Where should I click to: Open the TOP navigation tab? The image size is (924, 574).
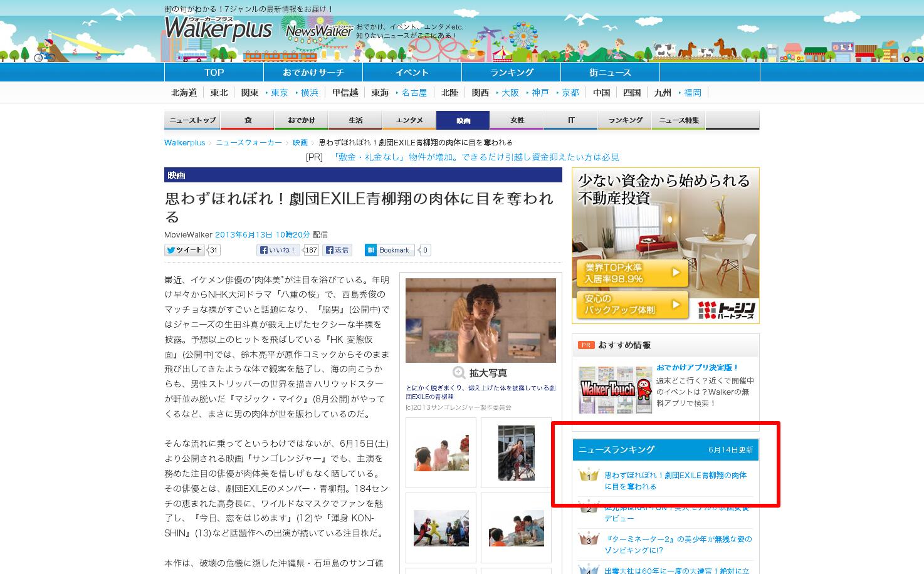point(214,72)
